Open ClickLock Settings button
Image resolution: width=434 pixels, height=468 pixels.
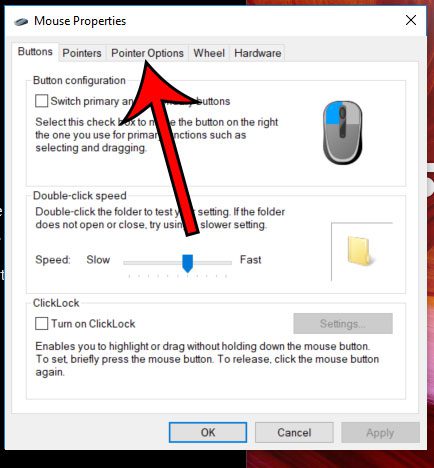343,323
